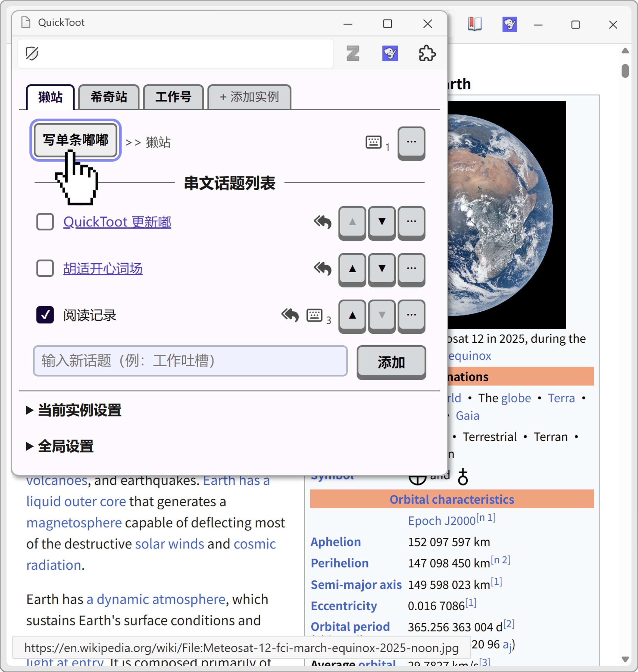638x672 pixels.
Task: Uncheck the 阅读记录 checkbox
Action: 45,315
